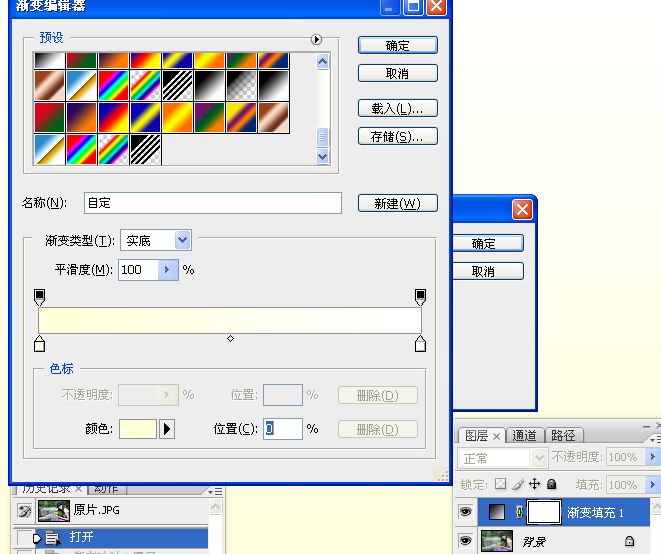Click the 新建(W) button
Screen dimensions: 661x554
pyautogui.click(x=398, y=204)
